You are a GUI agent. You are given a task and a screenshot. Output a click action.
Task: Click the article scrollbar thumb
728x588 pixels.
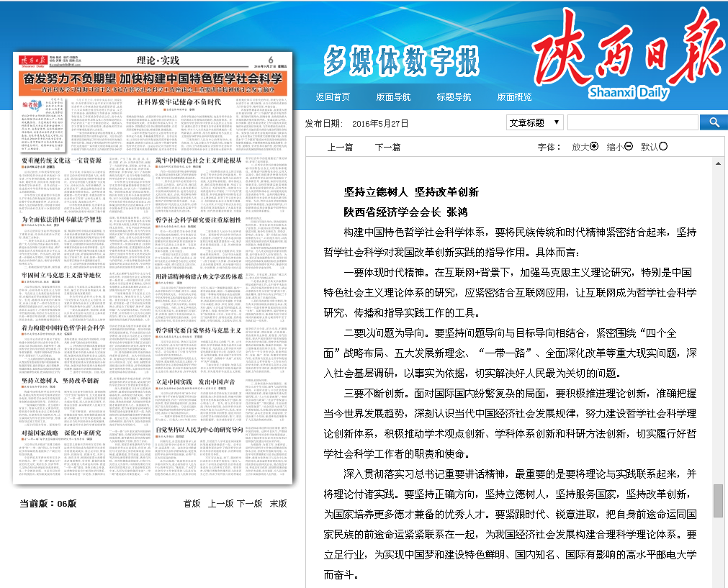(x=718, y=501)
